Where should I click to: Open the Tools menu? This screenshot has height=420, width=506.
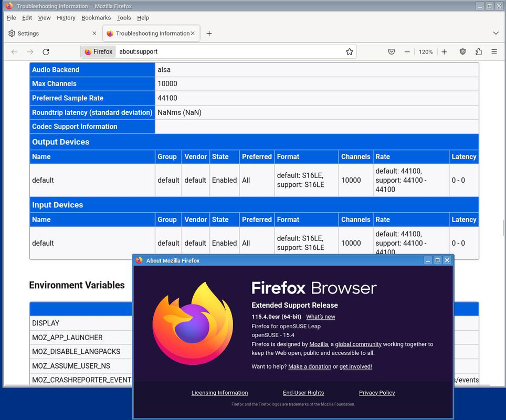click(x=124, y=18)
